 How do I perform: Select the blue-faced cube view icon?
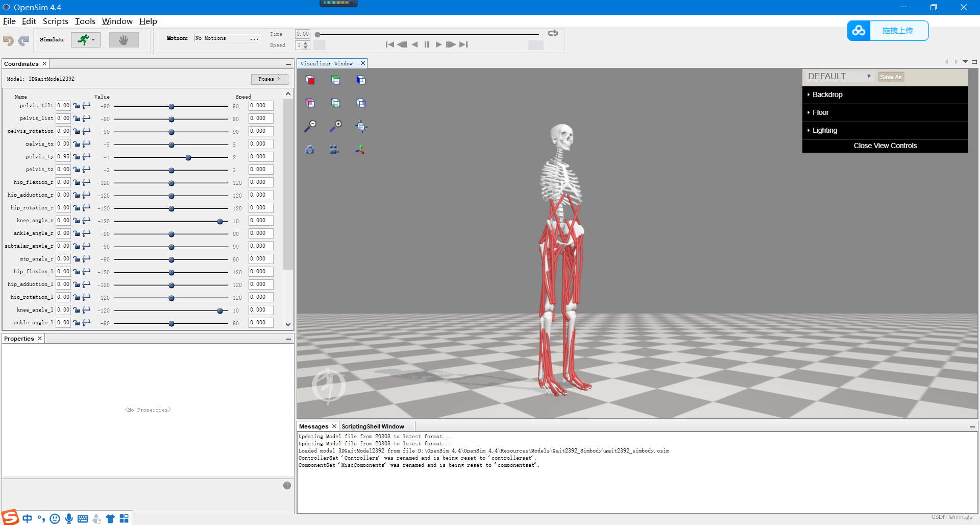tap(361, 80)
